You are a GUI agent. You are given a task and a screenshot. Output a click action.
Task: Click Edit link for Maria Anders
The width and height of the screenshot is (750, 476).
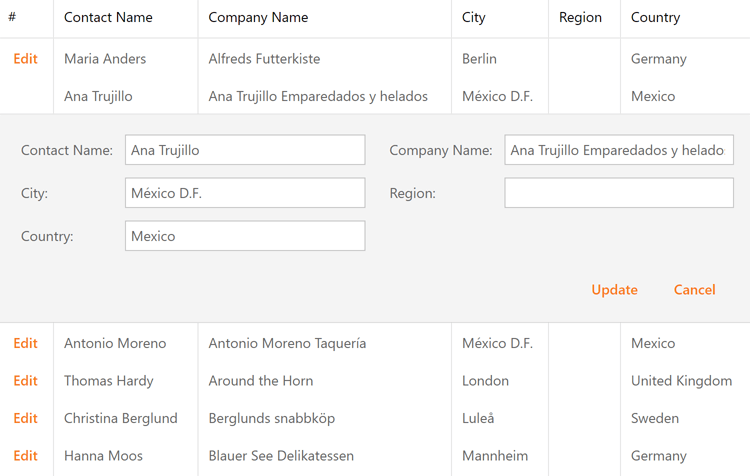[x=26, y=59]
